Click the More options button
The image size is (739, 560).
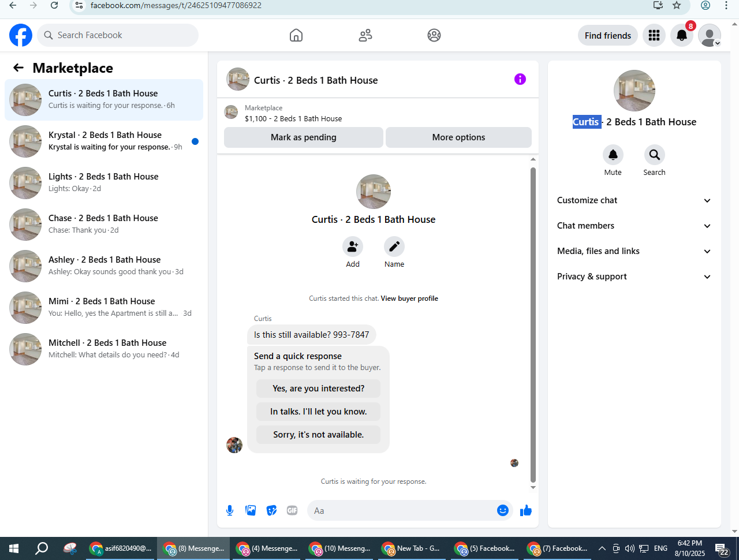(x=458, y=137)
